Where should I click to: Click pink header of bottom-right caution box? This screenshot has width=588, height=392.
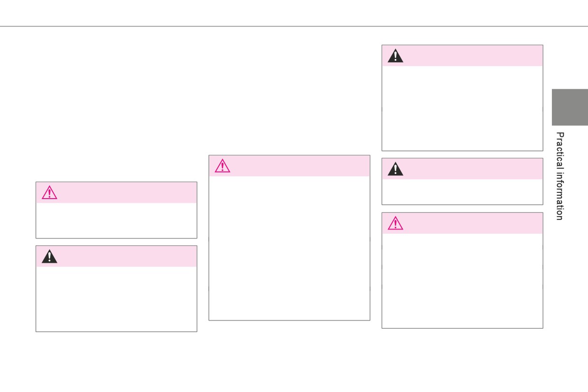click(462, 223)
